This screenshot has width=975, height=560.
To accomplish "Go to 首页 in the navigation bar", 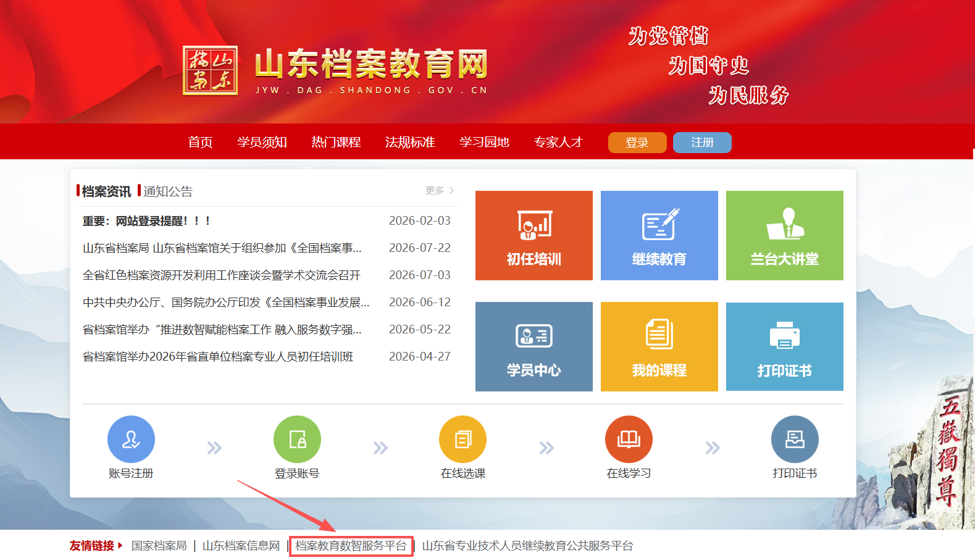I will (200, 142).
